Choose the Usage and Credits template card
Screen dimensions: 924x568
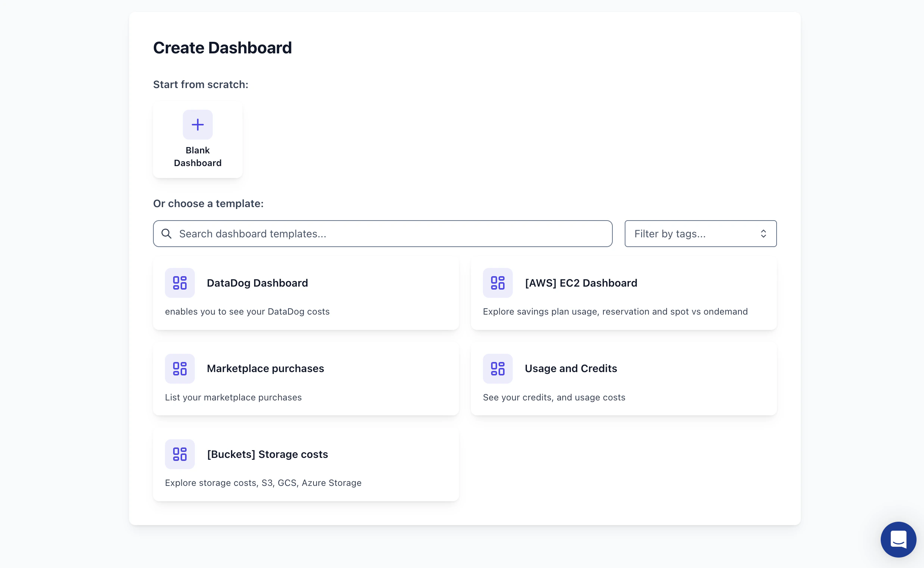click(x=624, y=379)
